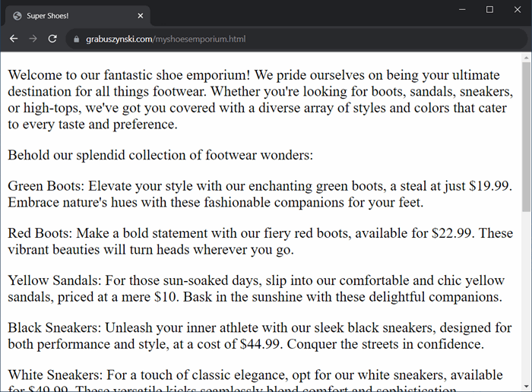
Task: Click 'to every taste and preference.' text
Action: point(93,125)
